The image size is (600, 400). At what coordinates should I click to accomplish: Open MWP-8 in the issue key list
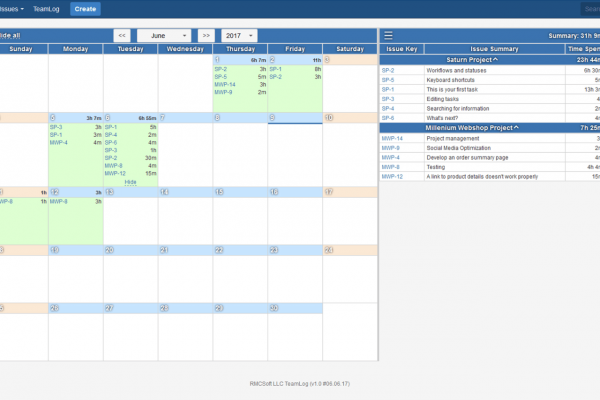tap(391, 167)
